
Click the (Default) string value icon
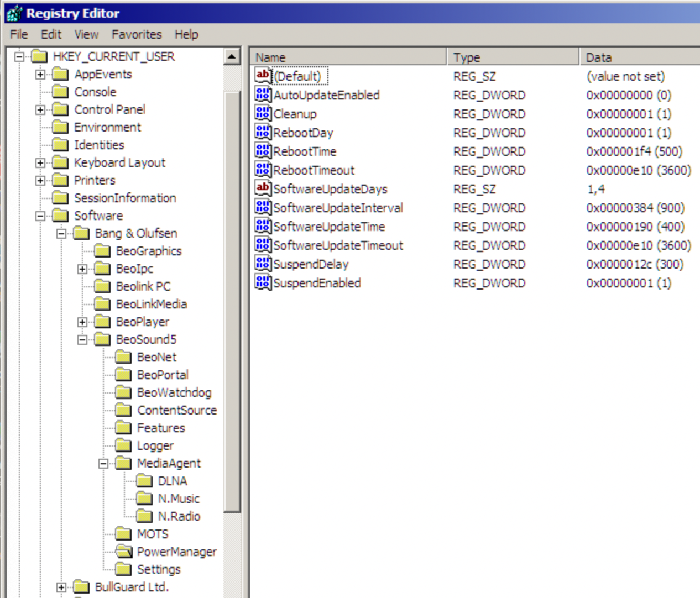tap(263, 75)
